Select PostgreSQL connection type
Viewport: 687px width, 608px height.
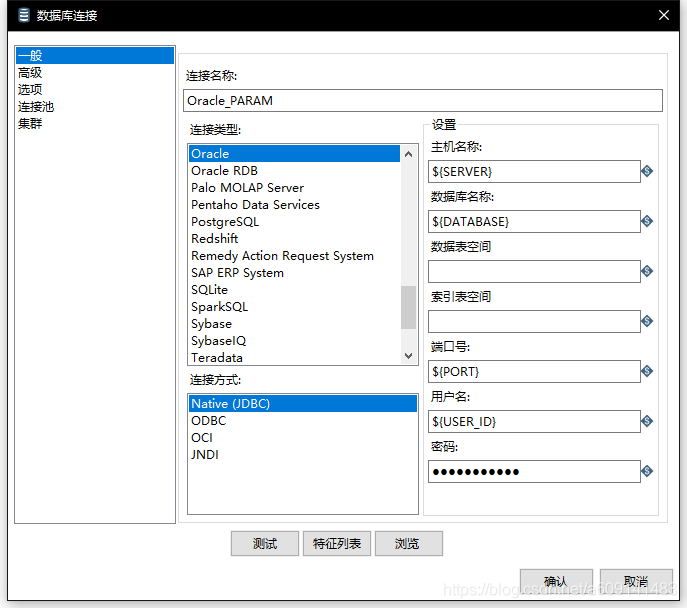(294, 222)
